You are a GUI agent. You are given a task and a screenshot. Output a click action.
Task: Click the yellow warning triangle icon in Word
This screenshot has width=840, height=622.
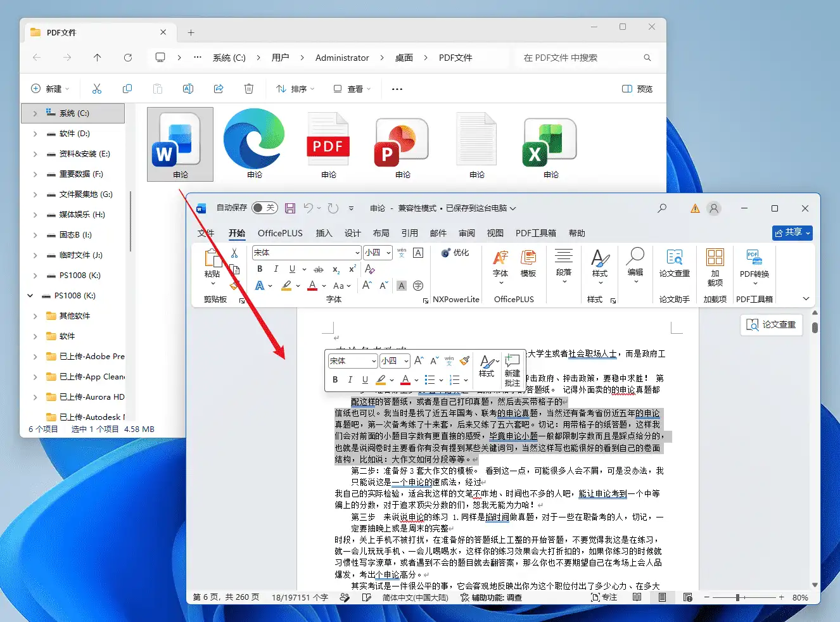click(695, 208)
